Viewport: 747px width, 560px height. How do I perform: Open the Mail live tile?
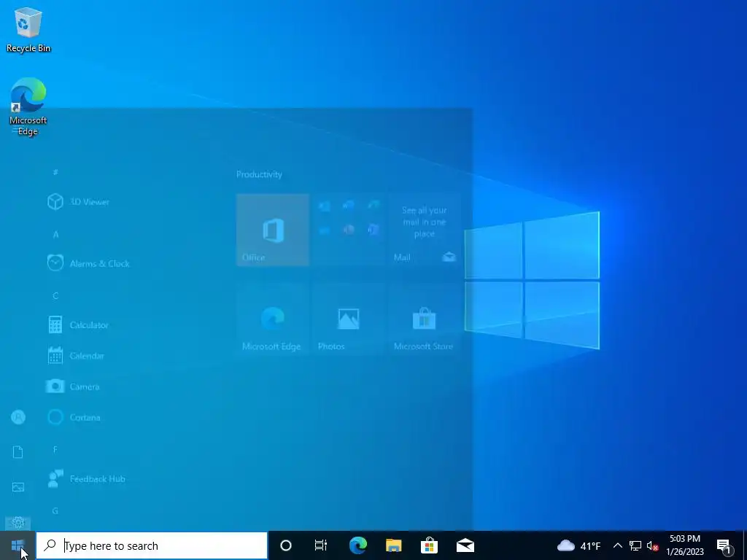(x=425, y=230)
